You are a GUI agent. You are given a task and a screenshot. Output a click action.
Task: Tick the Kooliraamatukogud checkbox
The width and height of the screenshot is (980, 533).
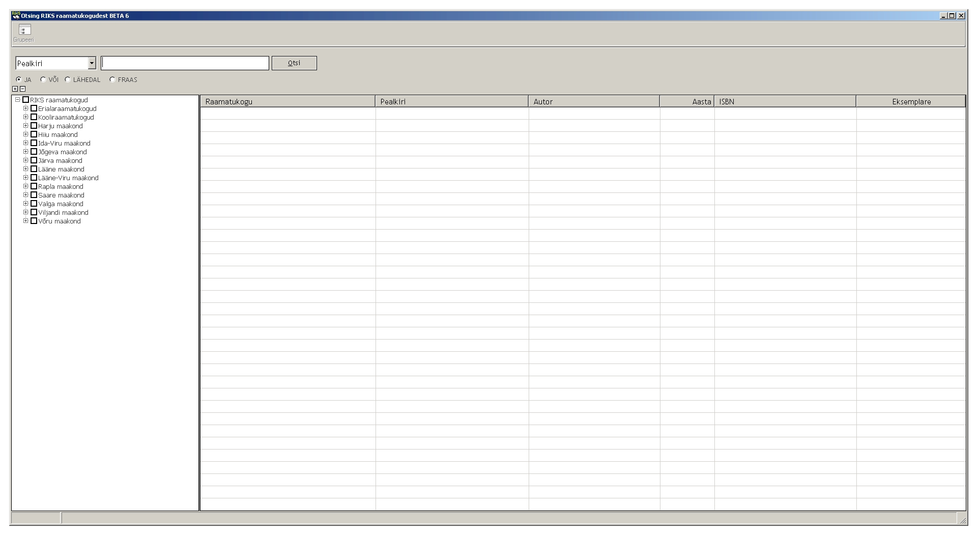[34, 117]
